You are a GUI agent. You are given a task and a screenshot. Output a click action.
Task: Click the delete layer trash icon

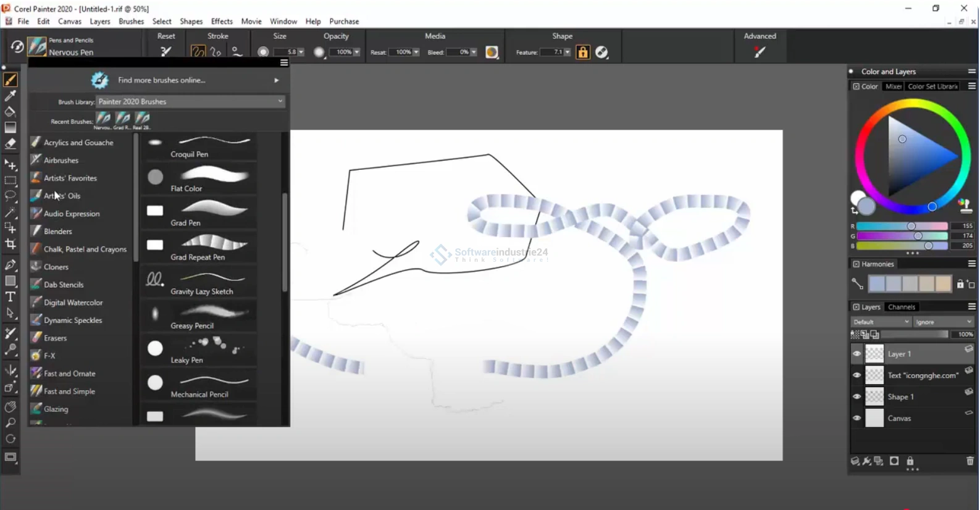970,461
